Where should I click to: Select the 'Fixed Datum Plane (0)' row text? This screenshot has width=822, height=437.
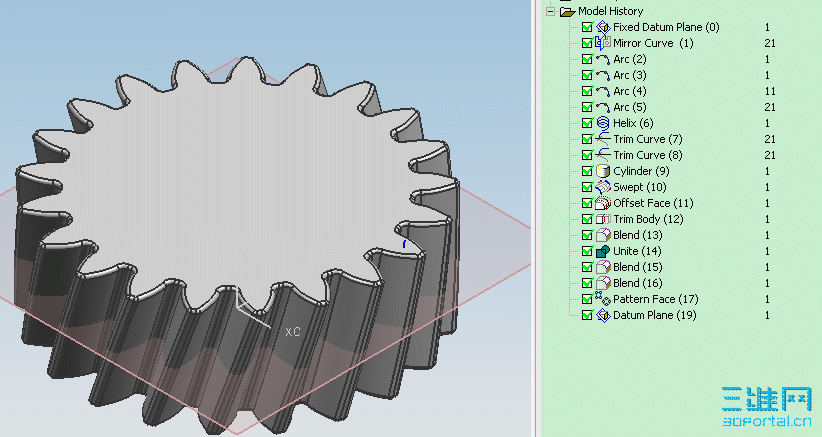tap(666, 27)
